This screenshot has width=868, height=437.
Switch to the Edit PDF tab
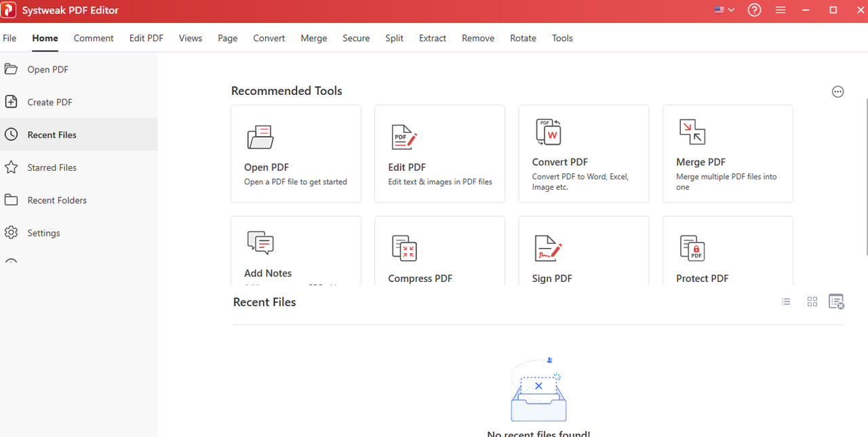146,38
